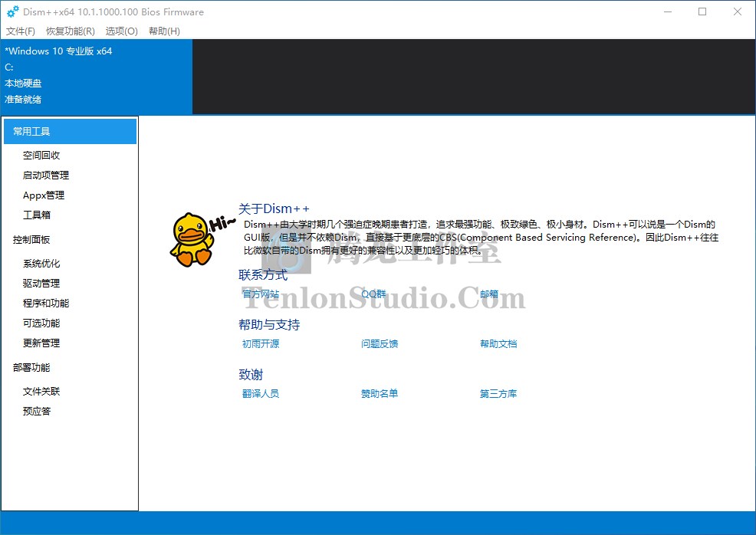Open 可选功能 in the sidebar
756x535 pixels.
click(x=41, y=323)
